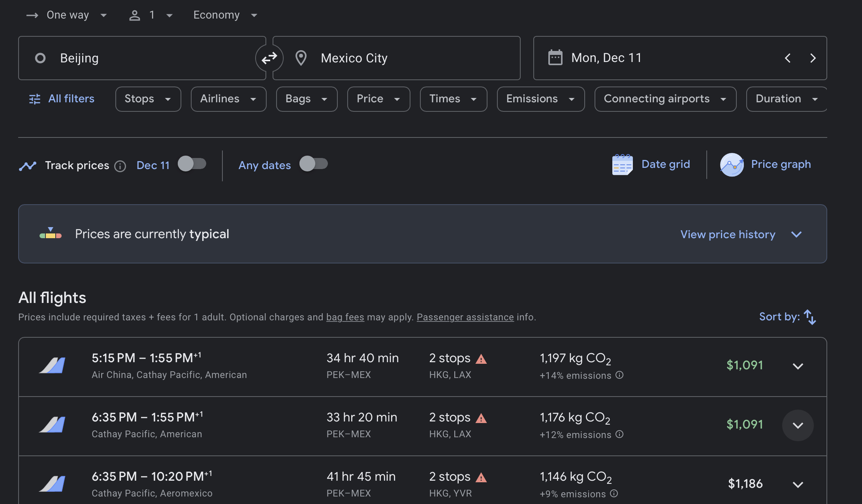Click the Passenger assistance link

[x=465, y=317]
